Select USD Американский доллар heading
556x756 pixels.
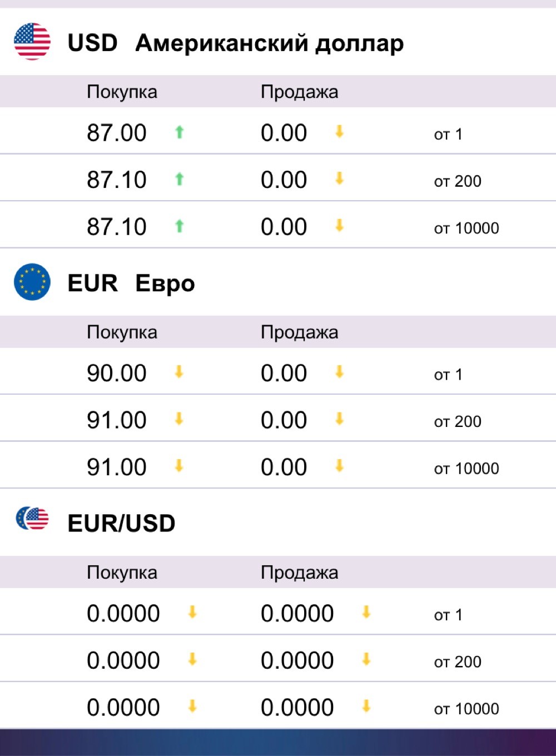pos(236,43)
